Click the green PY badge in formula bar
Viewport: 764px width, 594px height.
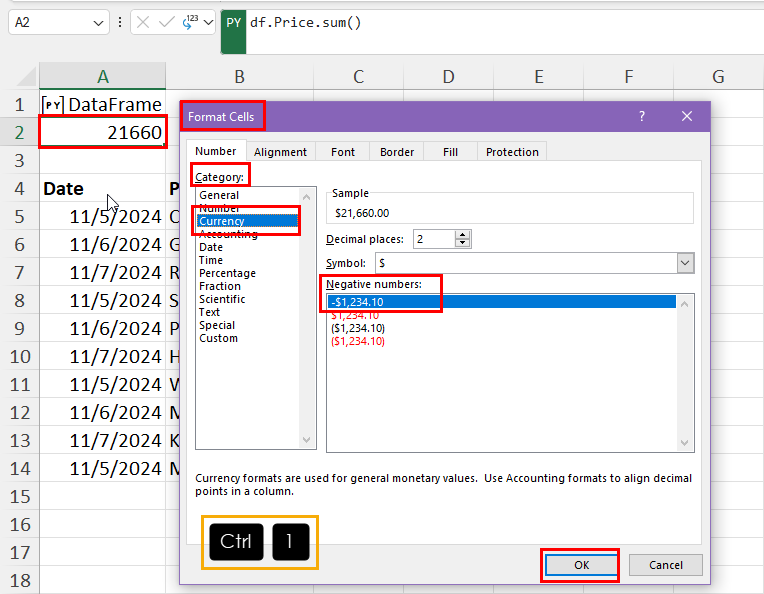pos(233,31)
